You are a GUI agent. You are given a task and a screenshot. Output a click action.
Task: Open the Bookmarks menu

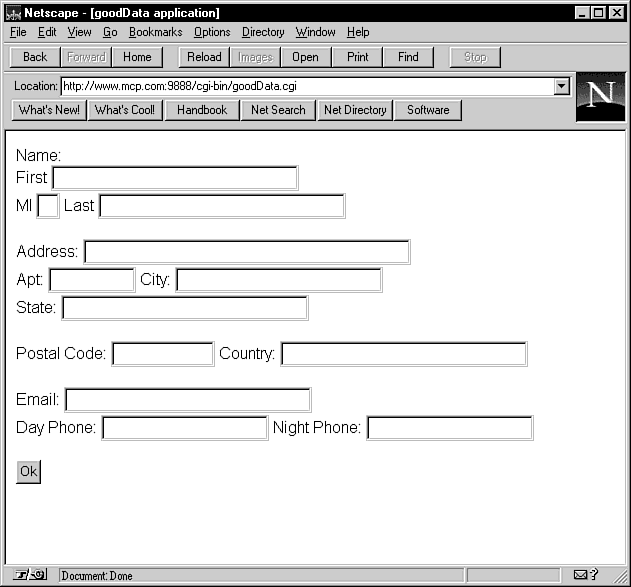(155, 32)
